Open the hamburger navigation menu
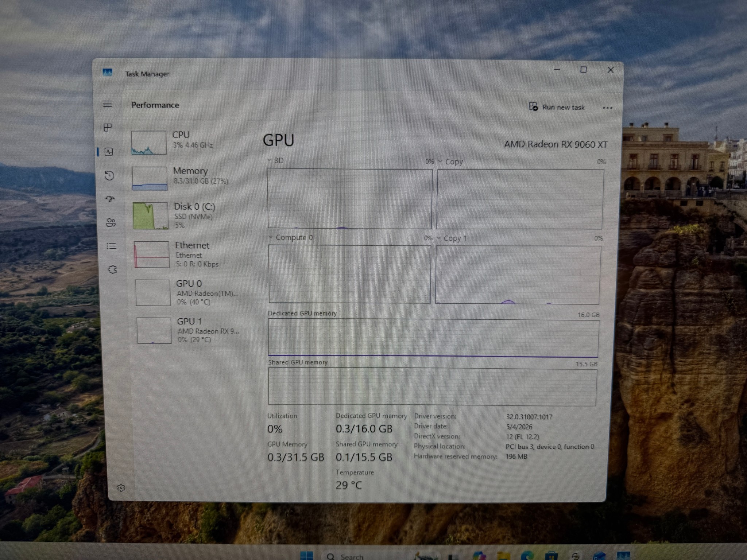 [107, 104]
